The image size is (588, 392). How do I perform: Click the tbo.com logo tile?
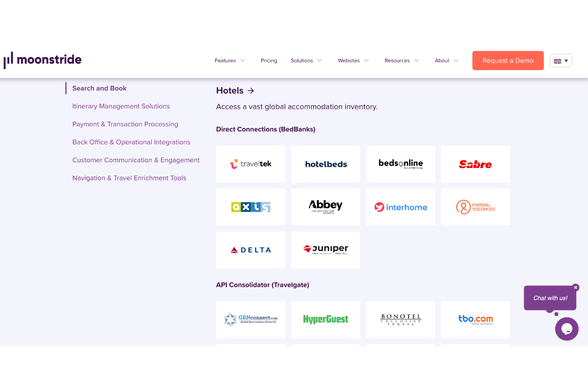pos(476,320)
